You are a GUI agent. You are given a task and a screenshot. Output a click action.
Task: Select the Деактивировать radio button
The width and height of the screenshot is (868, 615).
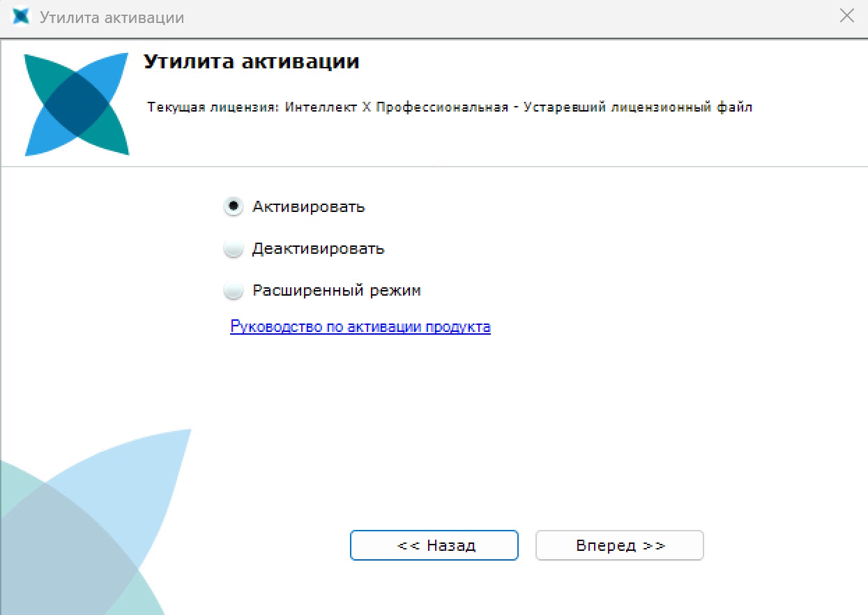coord(234,249)
